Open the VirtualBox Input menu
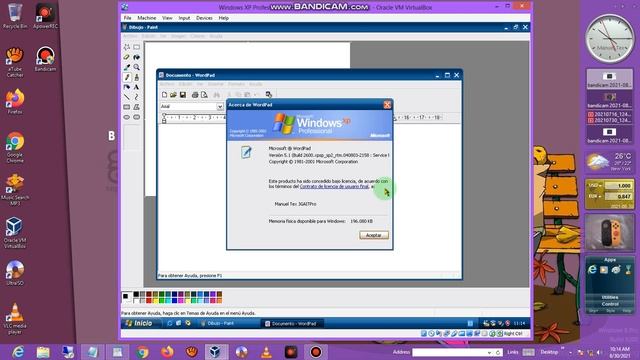The height and width of the screenshot is (360, 640). click(x=184, y=18)
